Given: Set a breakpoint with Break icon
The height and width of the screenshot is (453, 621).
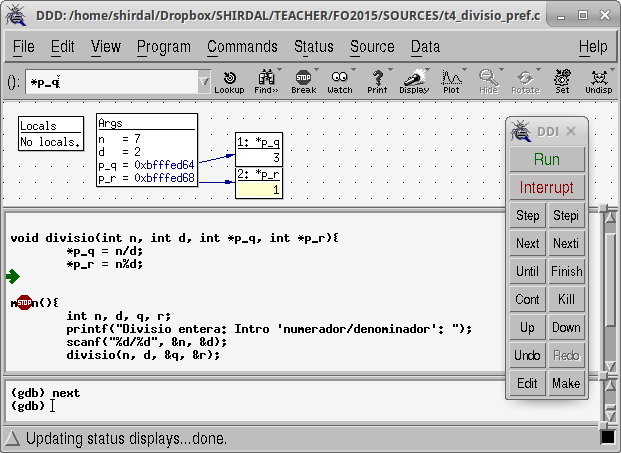Looking at the screenshot, I should point(303,81).
